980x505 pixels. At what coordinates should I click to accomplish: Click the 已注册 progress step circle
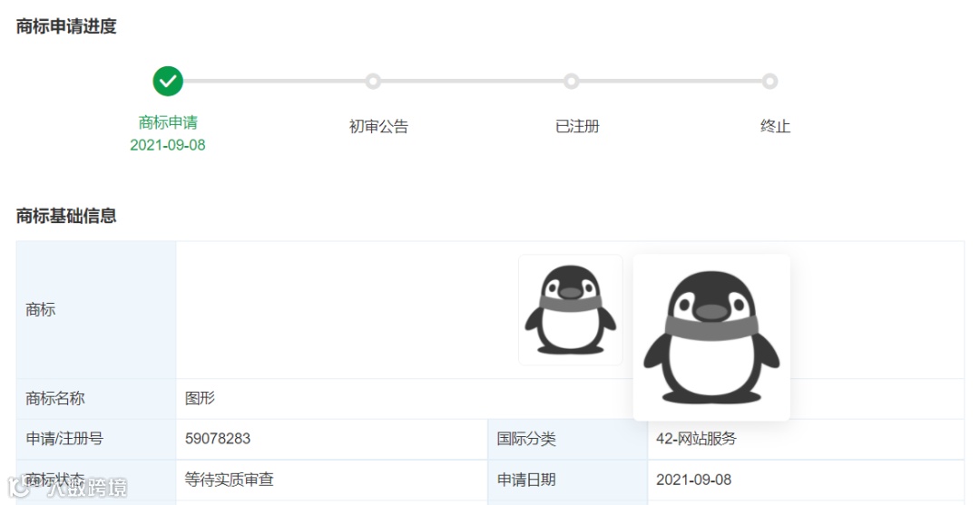(572, 82)
